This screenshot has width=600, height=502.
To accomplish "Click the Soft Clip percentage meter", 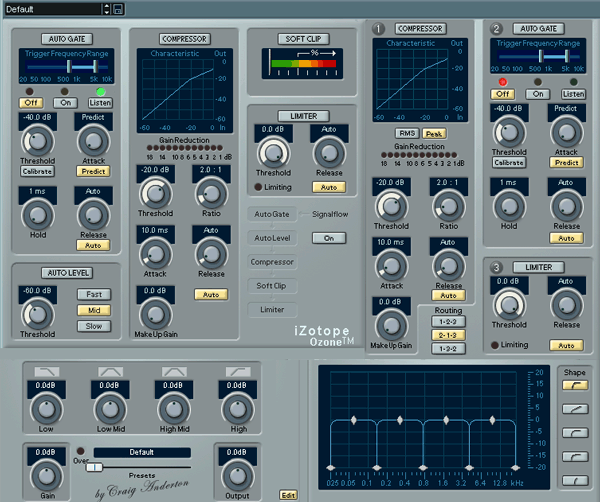I will coord(302,64).
